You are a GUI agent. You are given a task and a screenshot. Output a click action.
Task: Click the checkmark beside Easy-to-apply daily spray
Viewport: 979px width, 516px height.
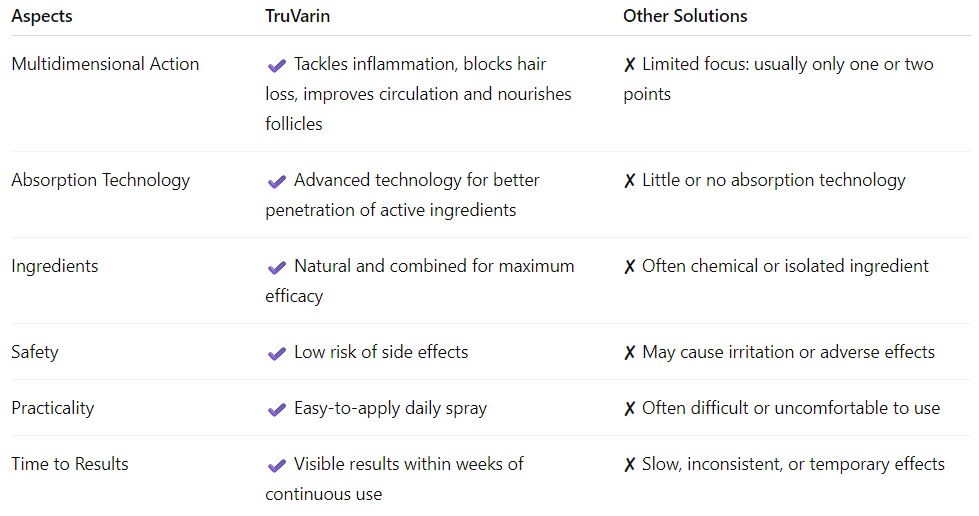coord(276,409)
